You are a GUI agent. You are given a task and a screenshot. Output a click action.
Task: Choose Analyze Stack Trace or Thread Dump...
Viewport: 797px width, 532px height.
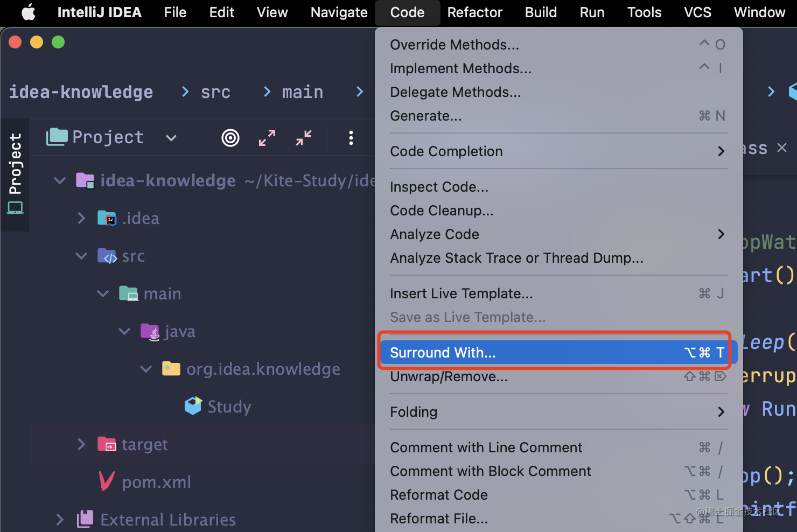click(558, 258)
